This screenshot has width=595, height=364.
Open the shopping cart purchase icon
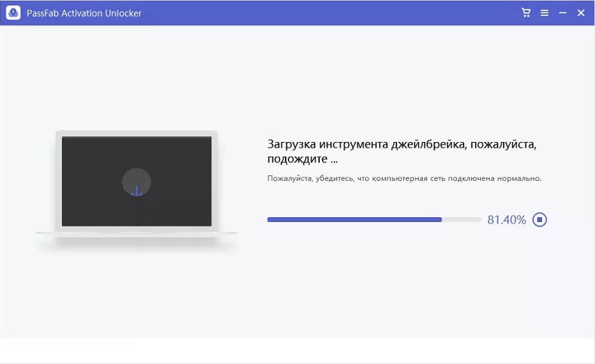(x=526, y=13)
